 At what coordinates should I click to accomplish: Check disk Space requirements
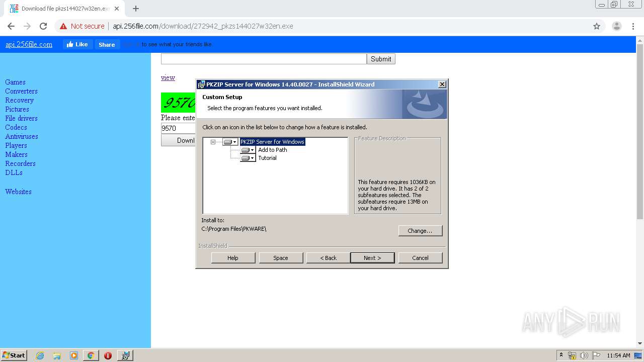281,258
